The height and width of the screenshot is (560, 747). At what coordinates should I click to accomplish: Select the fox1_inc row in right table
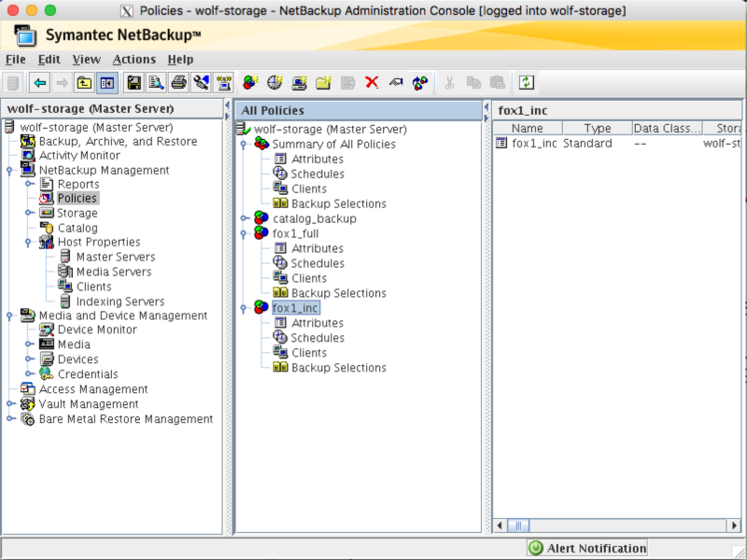[x=617, y=144]
